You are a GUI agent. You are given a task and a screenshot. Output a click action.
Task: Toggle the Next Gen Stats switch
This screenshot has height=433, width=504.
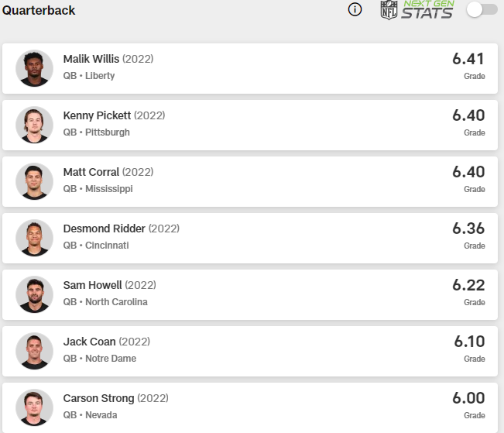tap(482, 10)
